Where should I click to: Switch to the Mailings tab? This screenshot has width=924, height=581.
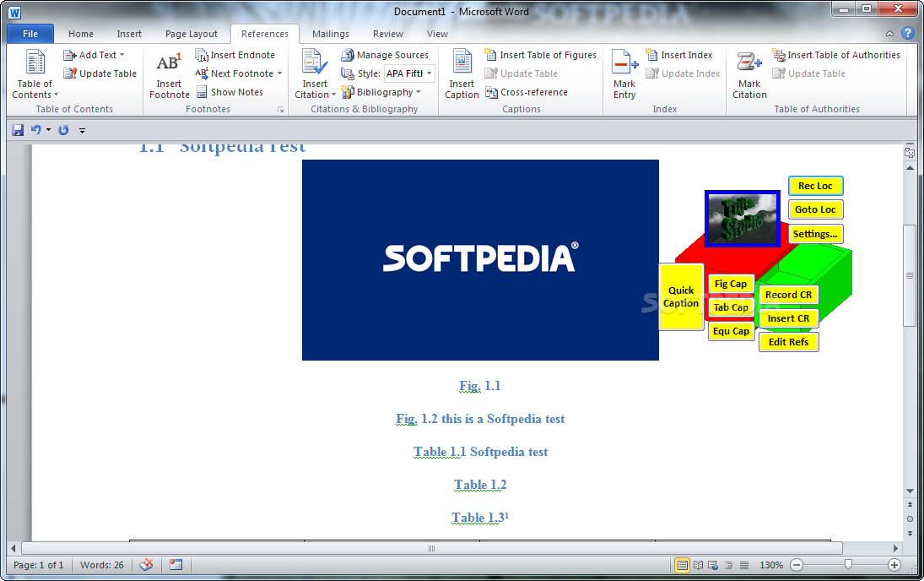point(331,34)
